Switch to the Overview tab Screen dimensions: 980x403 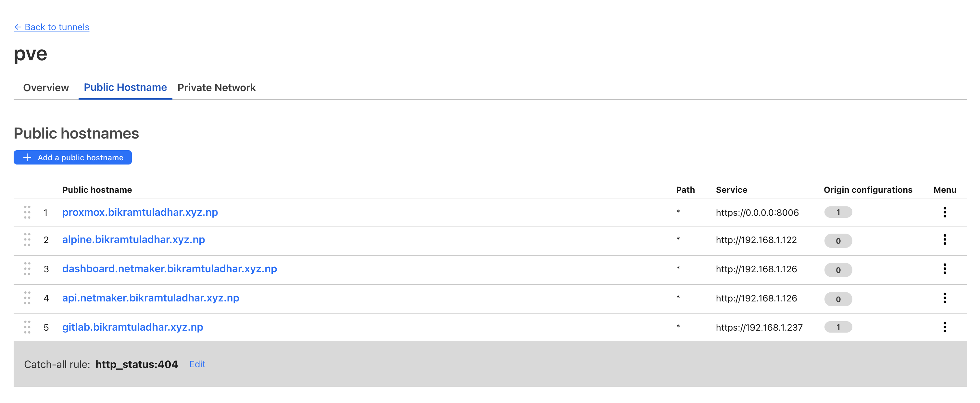(x=46, y=87)
